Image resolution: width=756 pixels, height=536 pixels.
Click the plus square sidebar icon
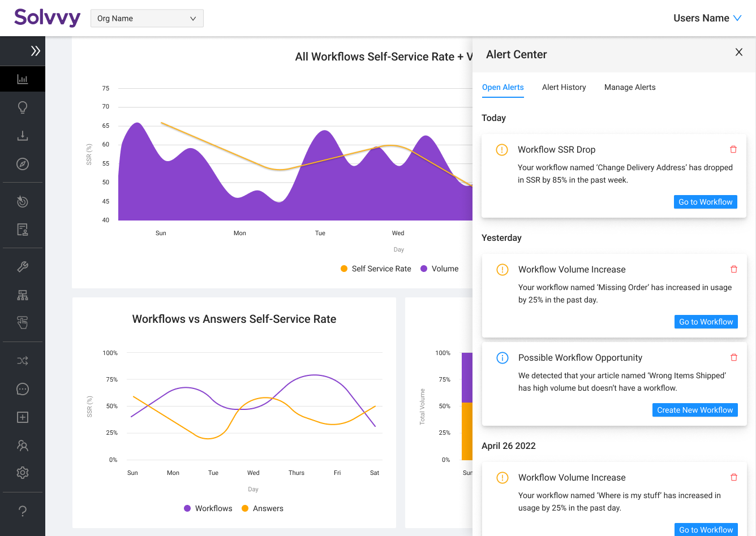[x=23, y=417]
